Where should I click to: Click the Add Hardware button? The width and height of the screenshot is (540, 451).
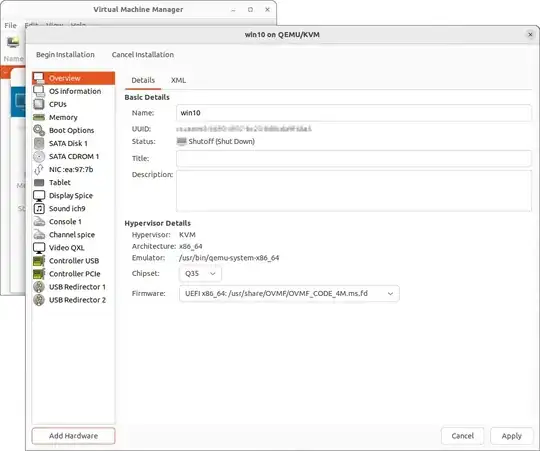(x=73, y=436)
